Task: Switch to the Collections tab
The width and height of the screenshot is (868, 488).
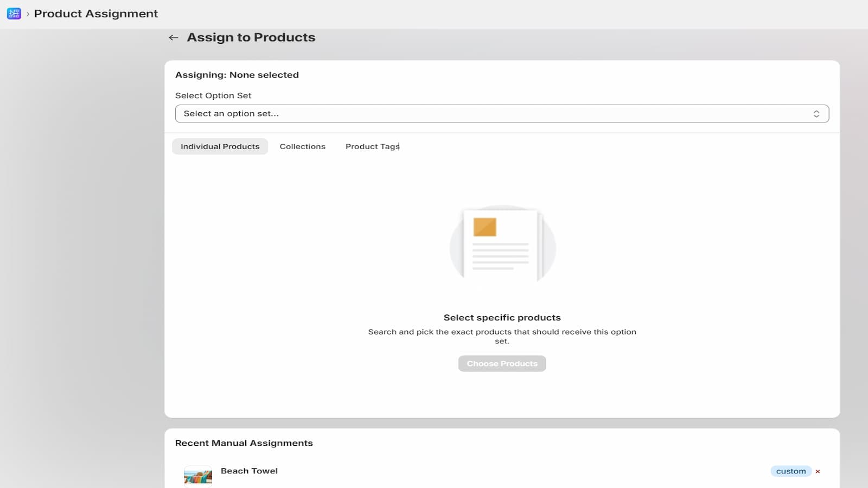Action: coord(302,146)
